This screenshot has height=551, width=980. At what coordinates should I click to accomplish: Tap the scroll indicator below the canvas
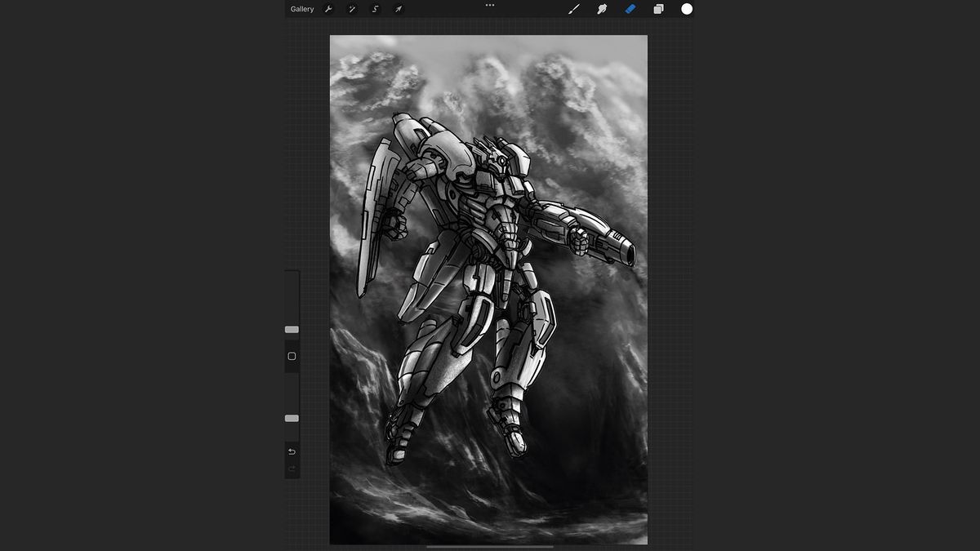pos(488,548)
